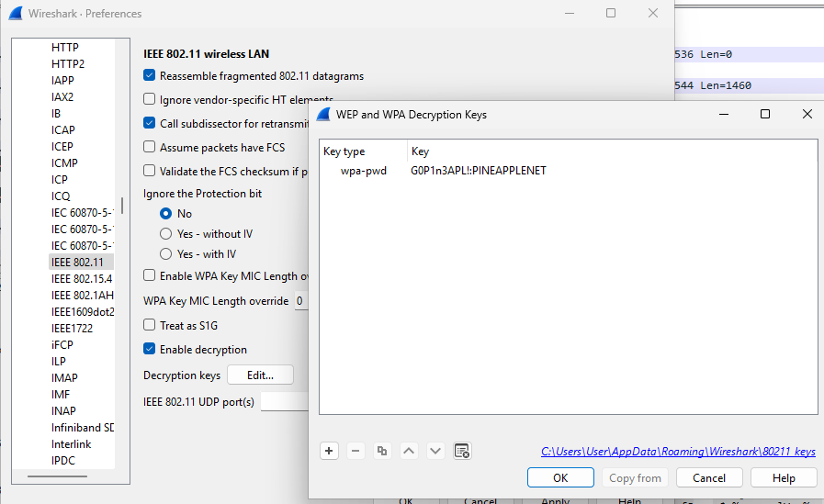Select IB protocol entry
This screenshot has width=824, height=504.
(x=56, y=114)
